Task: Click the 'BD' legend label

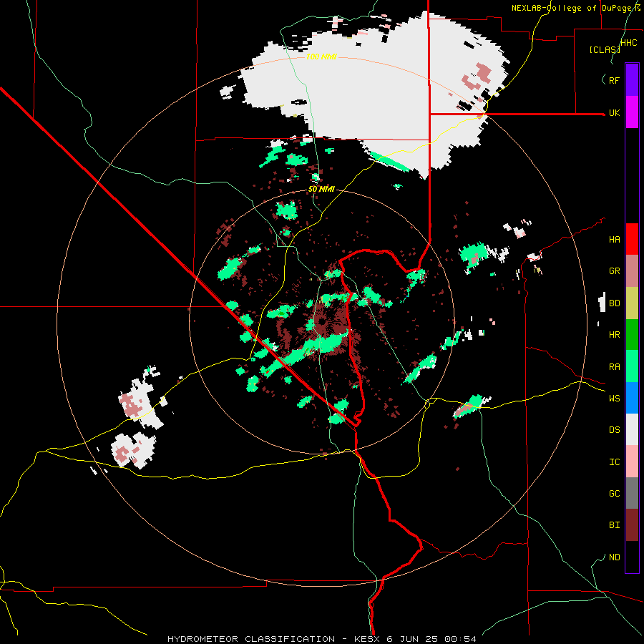Action: 614,303
